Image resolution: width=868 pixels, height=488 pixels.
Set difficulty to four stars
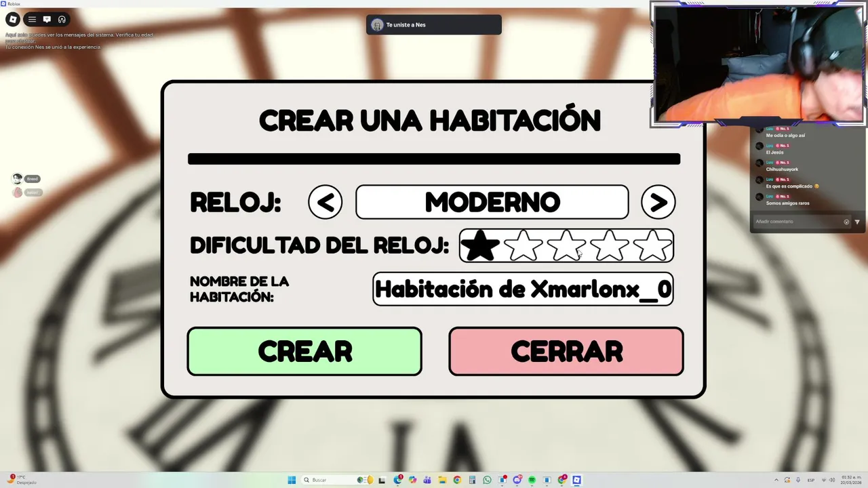(609, 245)
